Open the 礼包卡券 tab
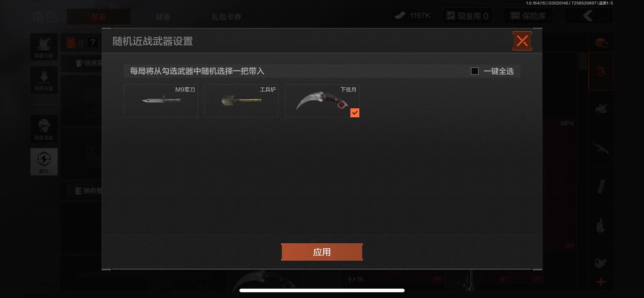 pos(226,17)
